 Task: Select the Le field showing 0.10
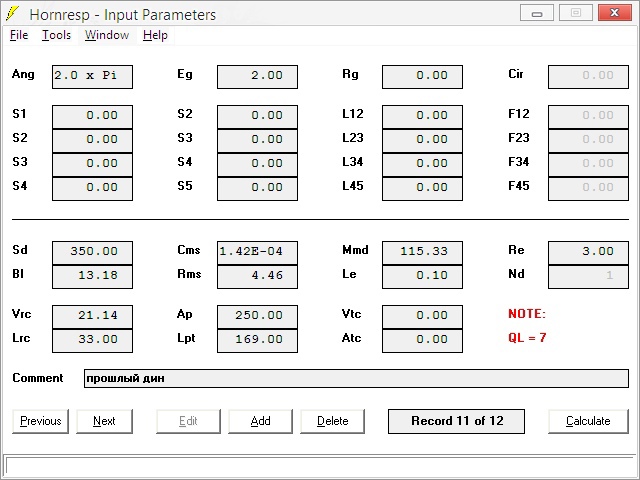click(422, 277)
